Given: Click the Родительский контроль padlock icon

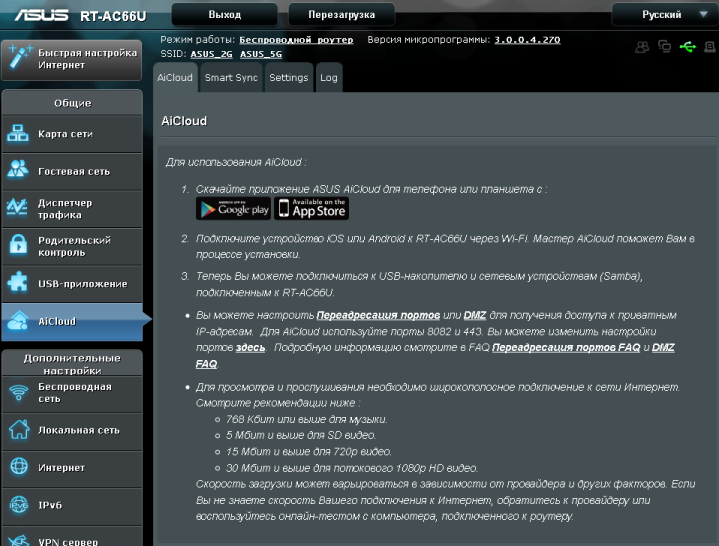Looking at the screenshot, I should click(x=18, y=244).
